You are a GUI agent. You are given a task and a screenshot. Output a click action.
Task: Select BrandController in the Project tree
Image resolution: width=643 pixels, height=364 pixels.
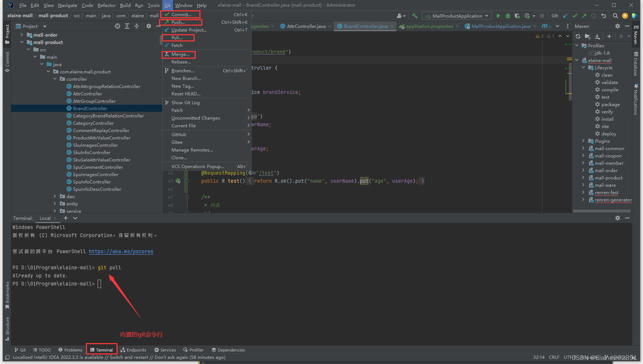click(90, 108)
